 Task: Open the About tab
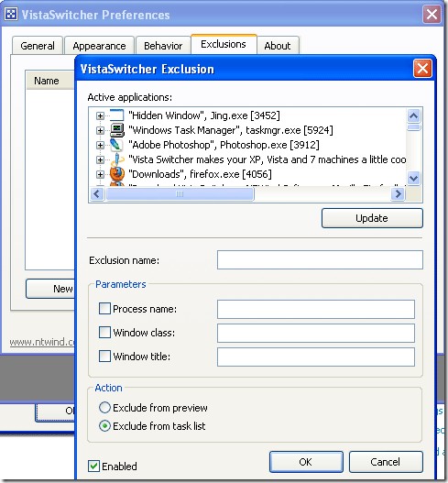[277, 46]
